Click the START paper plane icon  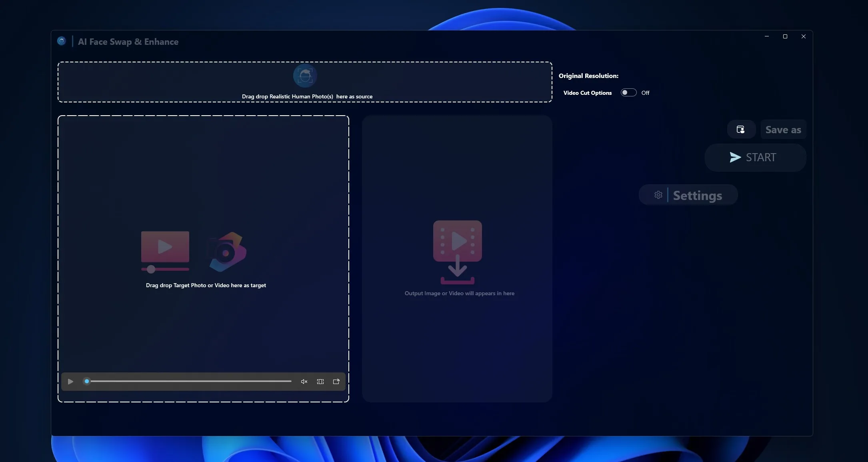[735, 157]
